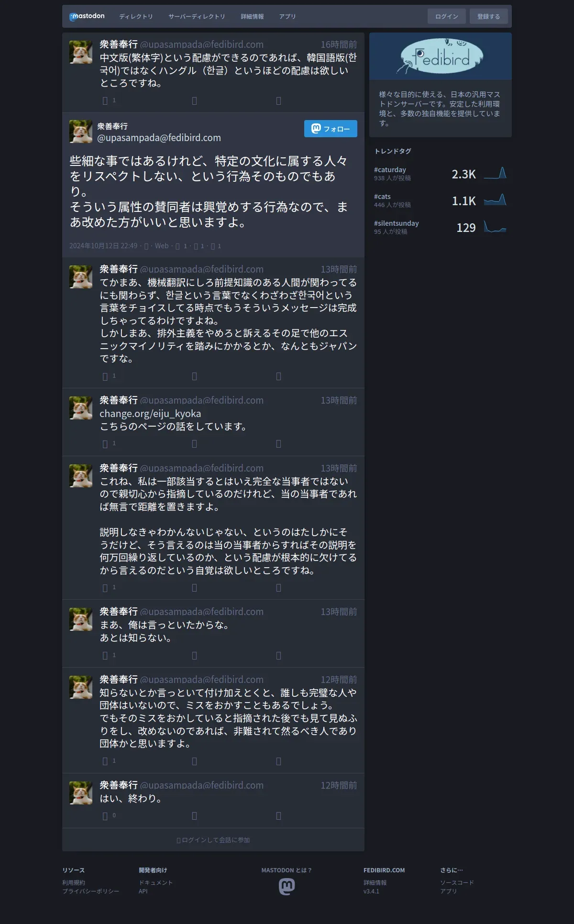The height and width of the screenshot is (924, 574).
Task: Go to 詳細情報 in the top navigation
Action: (x=252, y=16)
